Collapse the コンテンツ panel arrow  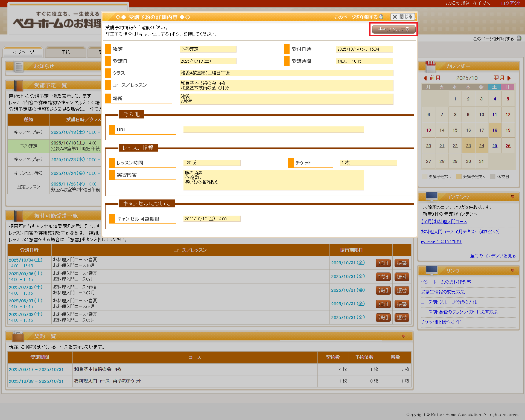[513, 197]
